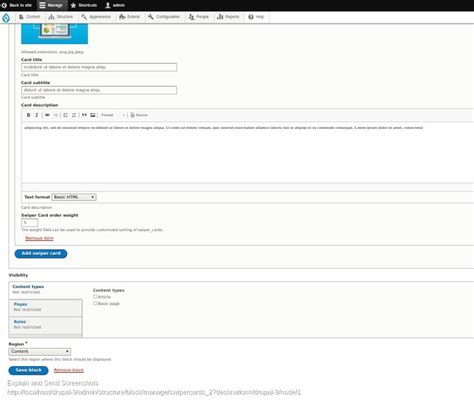The width and height of the screenshot is (474, 403).
Task: Select the Pages visibility tab
Action: click(45, 307)
